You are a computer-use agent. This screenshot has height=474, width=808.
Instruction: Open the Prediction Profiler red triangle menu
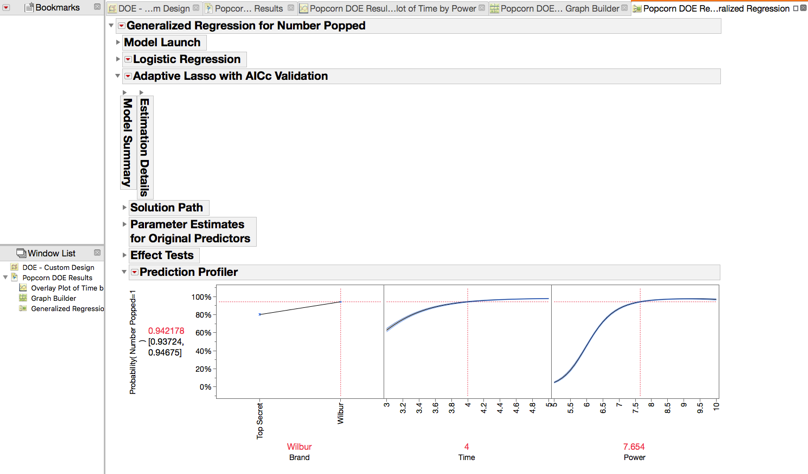(x=134, y=272)
